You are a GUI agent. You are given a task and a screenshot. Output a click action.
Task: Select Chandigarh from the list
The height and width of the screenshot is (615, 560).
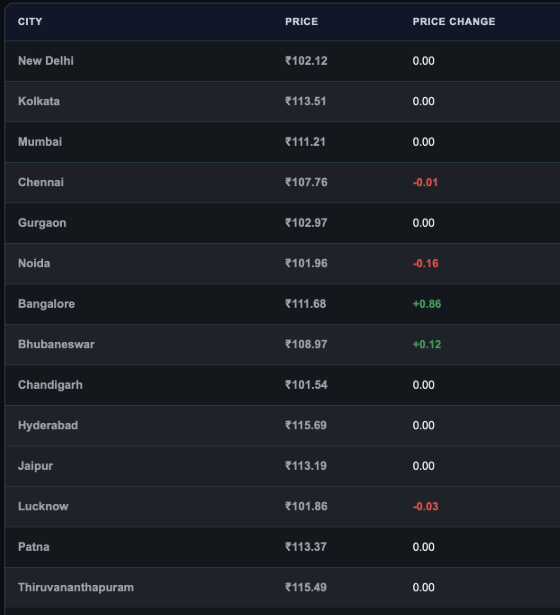[50, 385]
